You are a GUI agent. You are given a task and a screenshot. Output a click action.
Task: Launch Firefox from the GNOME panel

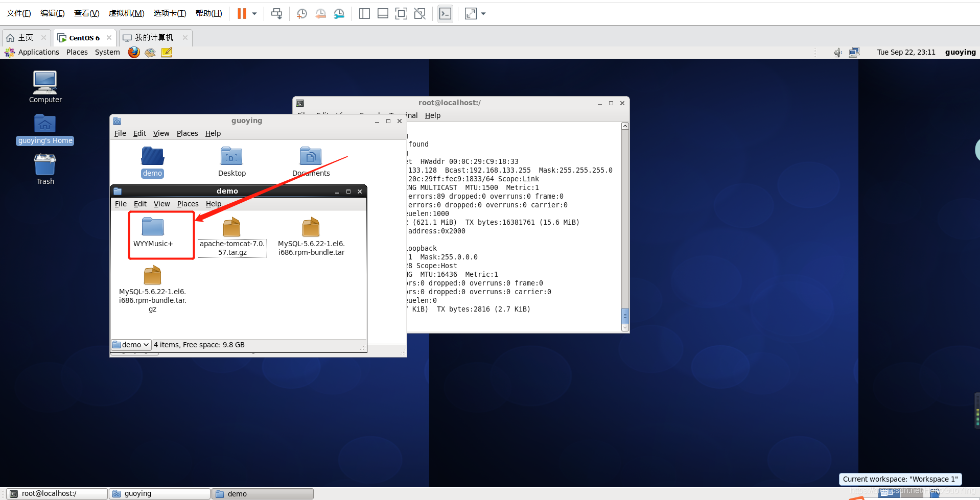[x=134, y=52]
